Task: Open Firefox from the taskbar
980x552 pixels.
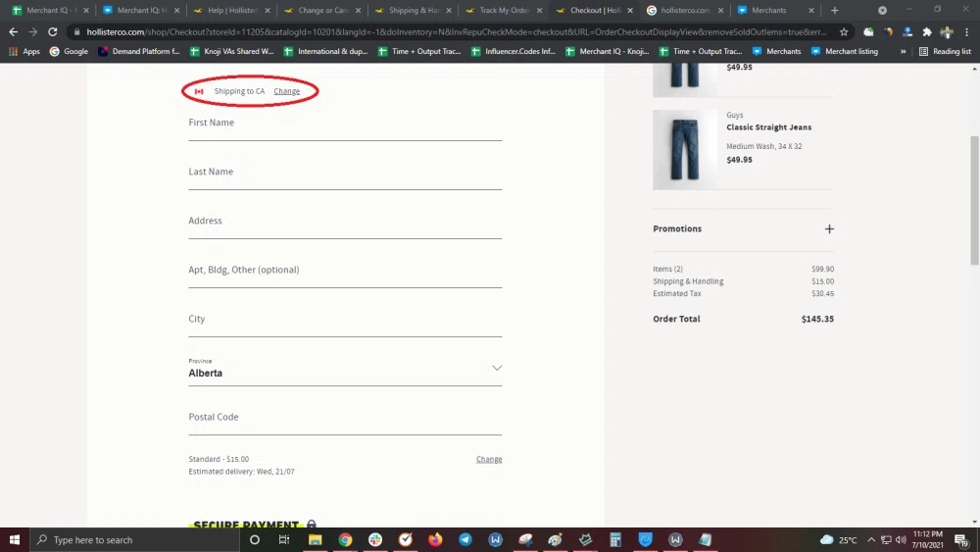Action: click(435, 539)
